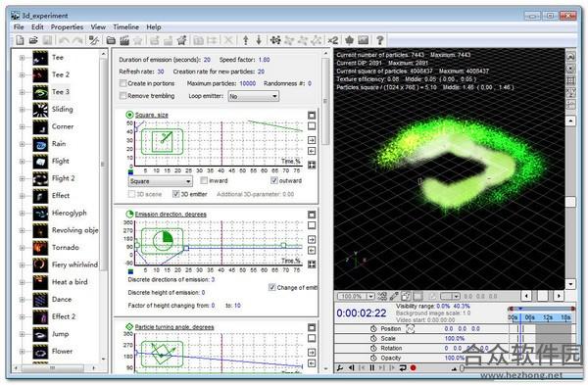Expand the Tornado tree item
The image size is (588, 385).
point(22,248)
